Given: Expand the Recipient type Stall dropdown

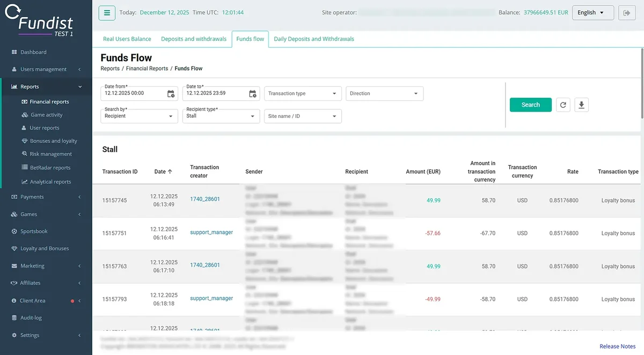Looking at the screenshot, I should (x=221, y=116).
